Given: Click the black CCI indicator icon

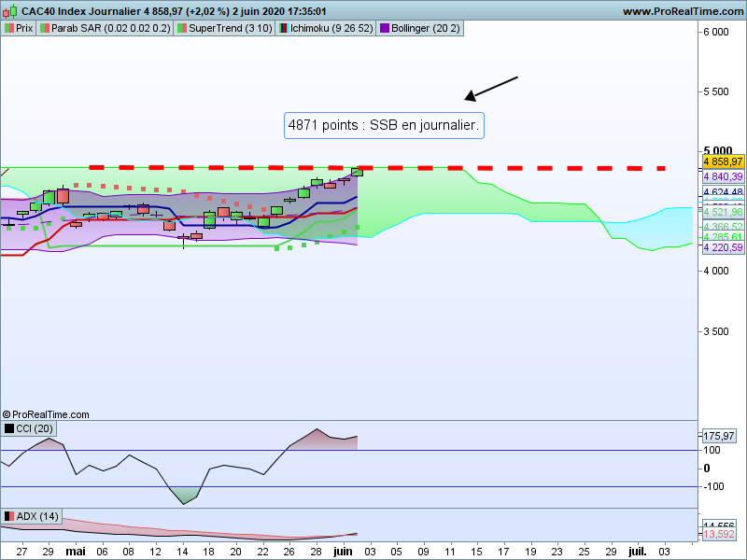Looking at the screenshot, I should (x=9, y=428).
